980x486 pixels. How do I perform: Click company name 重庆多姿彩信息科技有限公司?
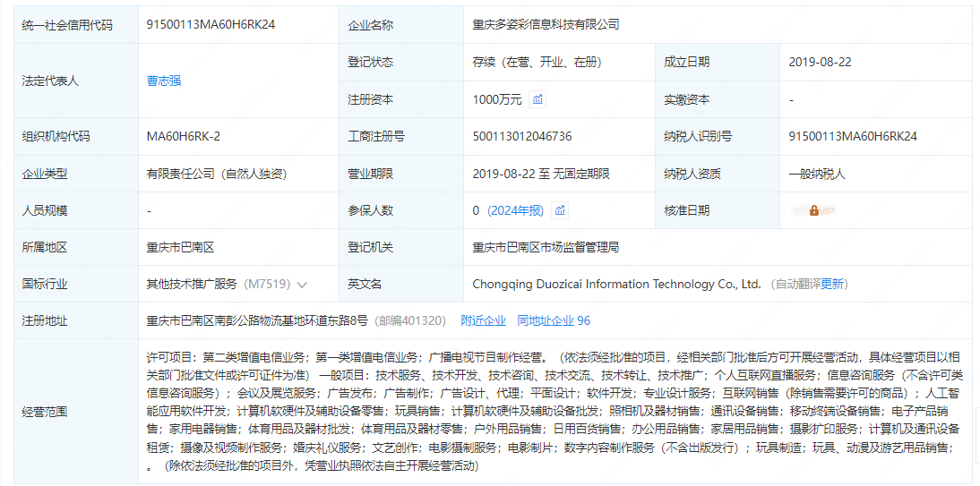coord(546,25)
